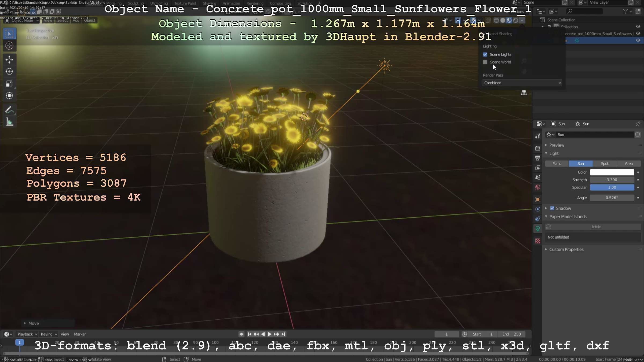644x362 pixels.
Task: Choose the Move tool in toolbar
Action: click(x=9, y=60)
